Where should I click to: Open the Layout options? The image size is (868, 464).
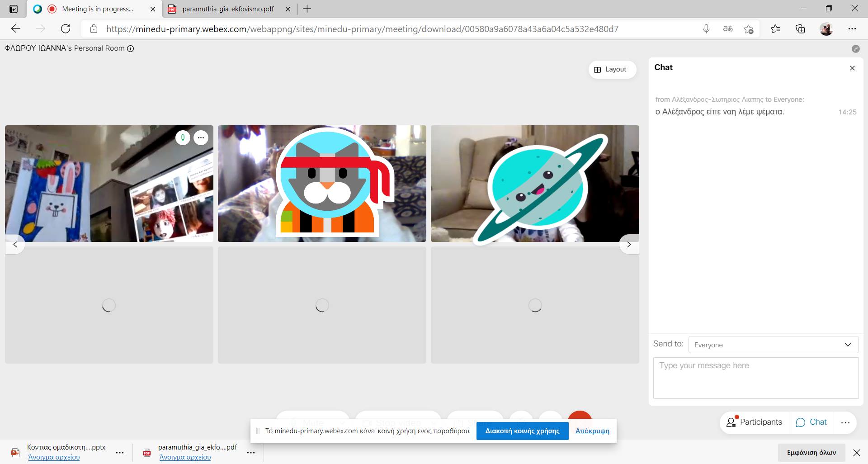612,69
